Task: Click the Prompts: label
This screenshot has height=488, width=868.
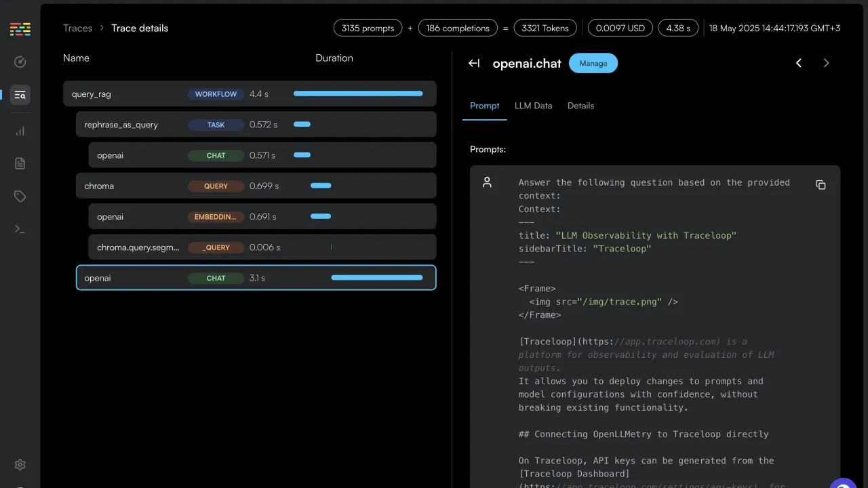Action: pyautogui.click(x=488, y=149)
